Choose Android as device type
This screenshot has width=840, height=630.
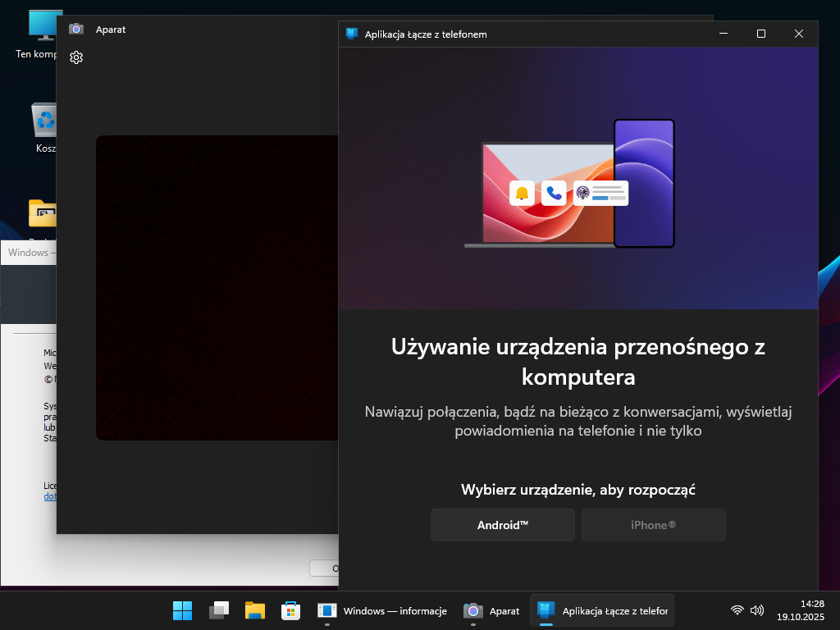[502, 525]
